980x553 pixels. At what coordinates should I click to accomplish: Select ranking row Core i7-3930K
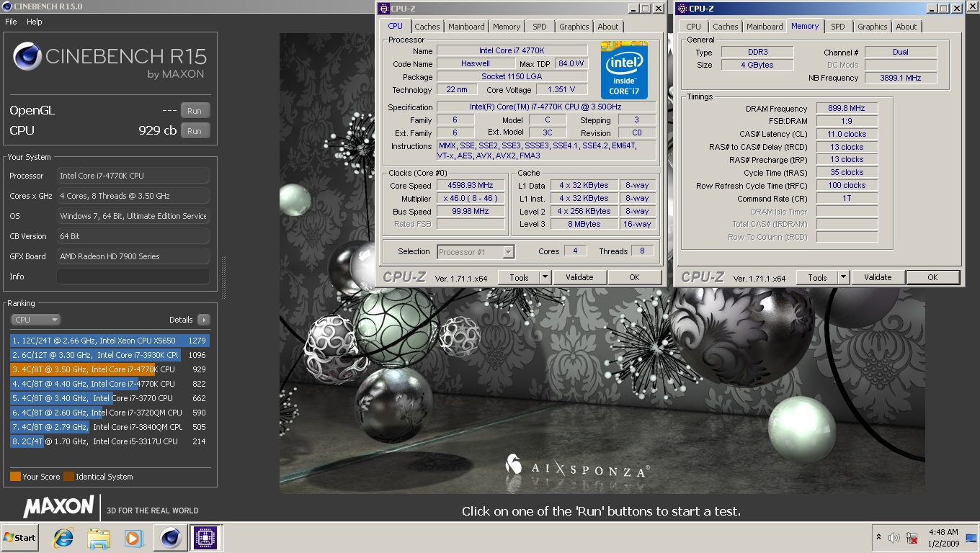110,355
